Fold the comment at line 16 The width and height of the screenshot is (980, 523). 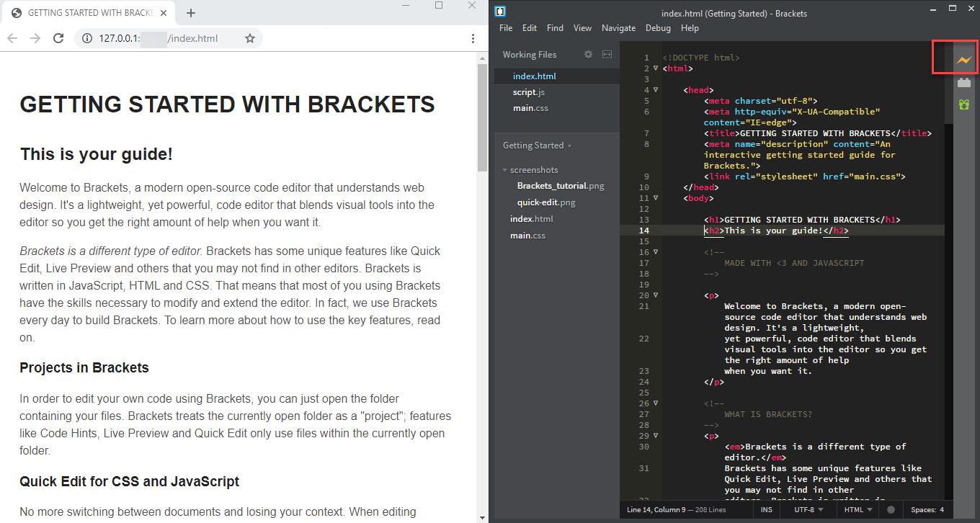tap(656, 252)
